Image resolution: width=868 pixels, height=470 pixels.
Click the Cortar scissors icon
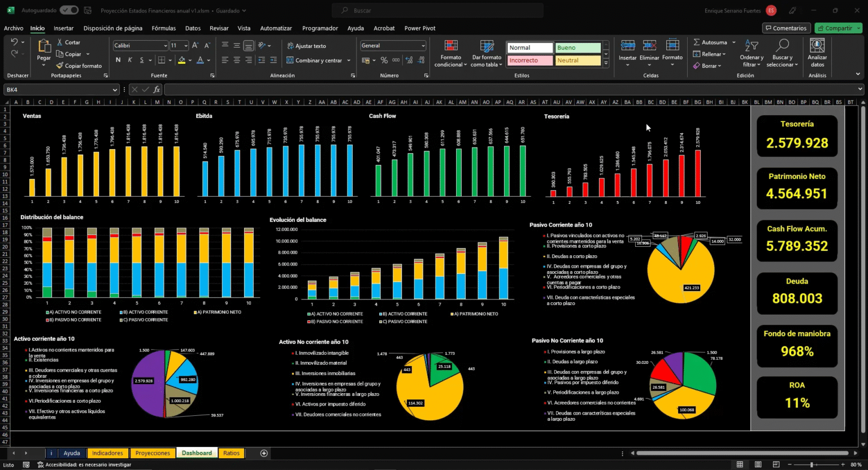point(60,42)
